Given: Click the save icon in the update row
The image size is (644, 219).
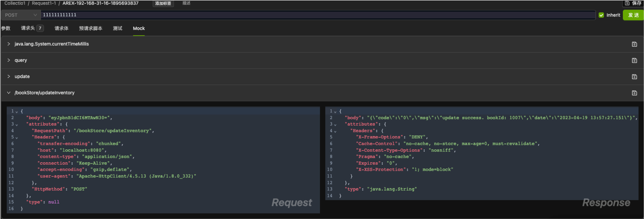Looking at the screenshot, I should (x=634, y=77).
